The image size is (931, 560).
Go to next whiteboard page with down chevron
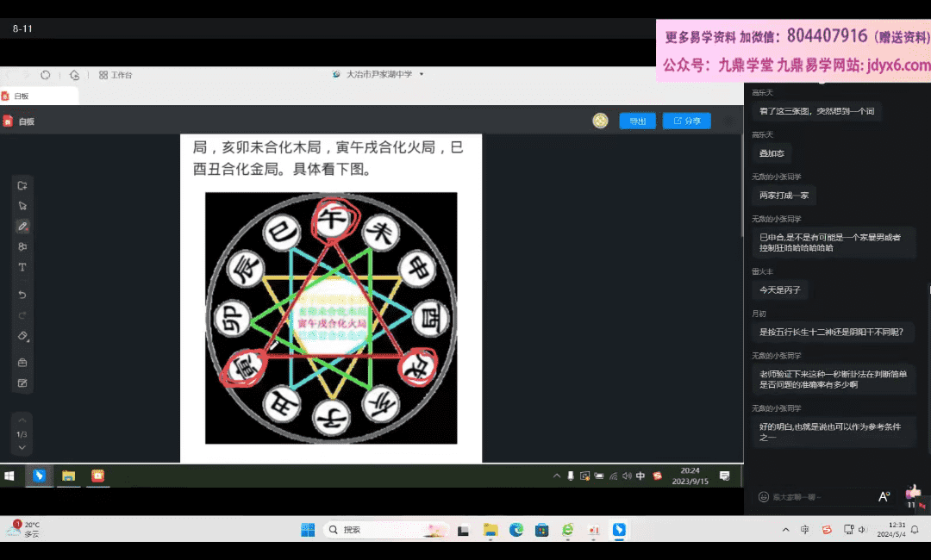tap(22, 447)
